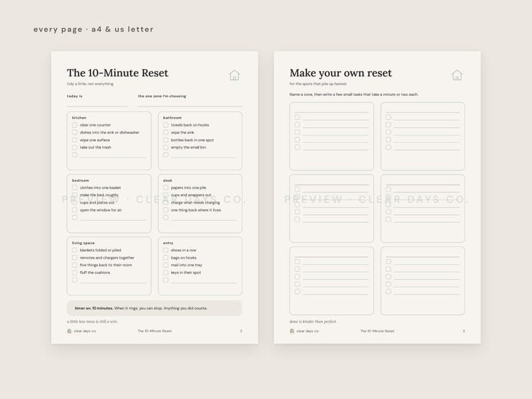Click 'The 10-Minute Reset' page title
Image resolution: width=532 pixels, height=399 pixels.
[x=117, y=73]
